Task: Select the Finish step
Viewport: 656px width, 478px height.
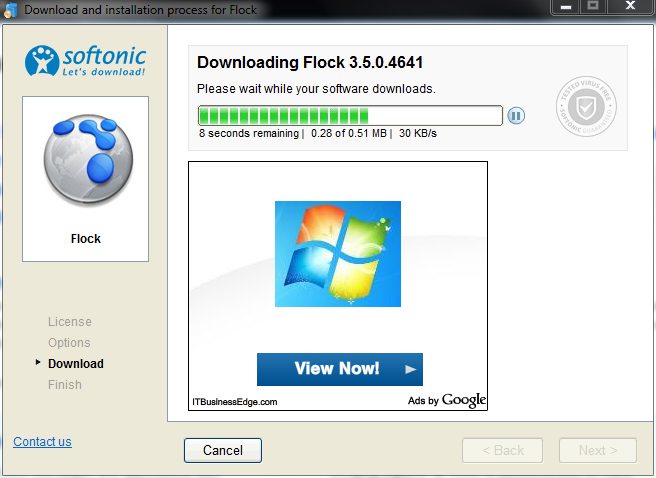Action: (65, 384)
